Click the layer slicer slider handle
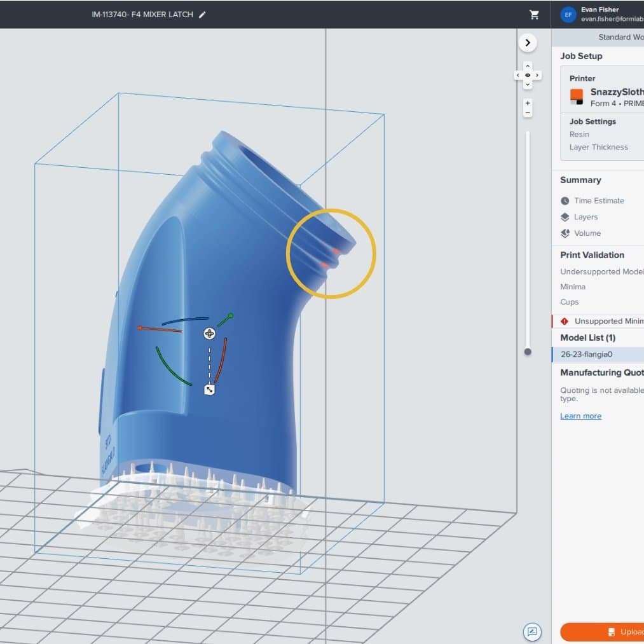Image resolution: width=644 pixels, height=644 pixels. 528,352
